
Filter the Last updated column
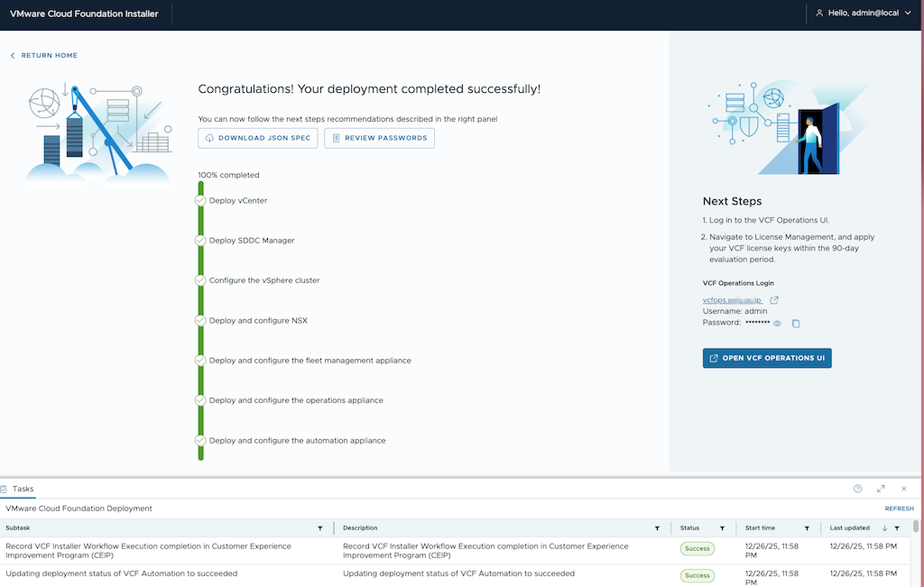click(897, 528)
